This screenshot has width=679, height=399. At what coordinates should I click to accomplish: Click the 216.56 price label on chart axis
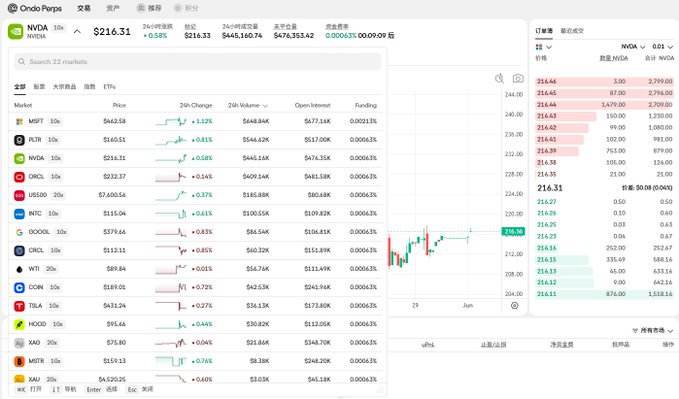[514, 232]
